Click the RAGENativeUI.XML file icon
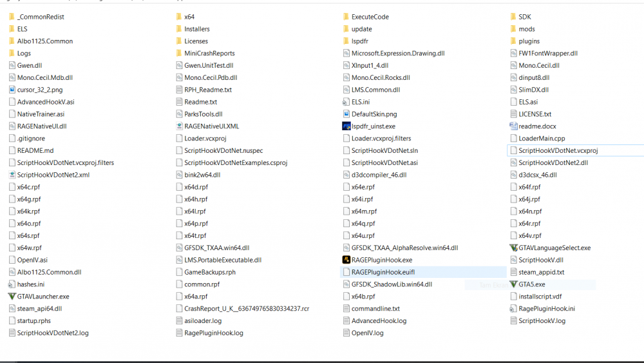 (179, 126)
